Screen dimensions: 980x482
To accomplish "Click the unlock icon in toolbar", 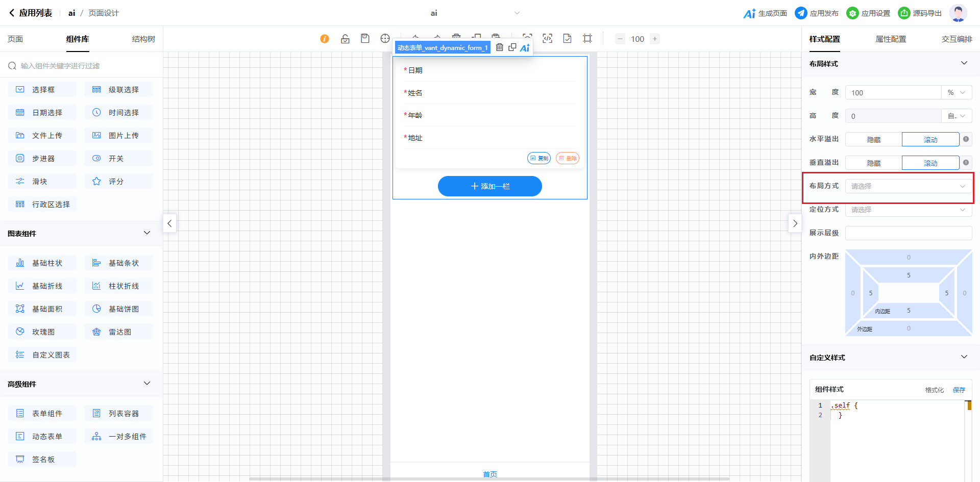I will pos(345,39).
